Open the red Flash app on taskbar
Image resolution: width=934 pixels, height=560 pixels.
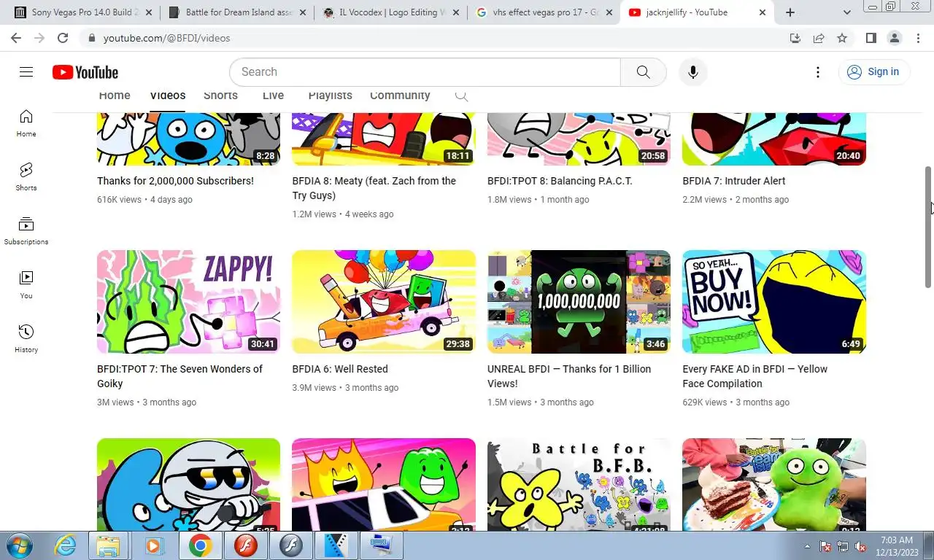click(246, 545)
